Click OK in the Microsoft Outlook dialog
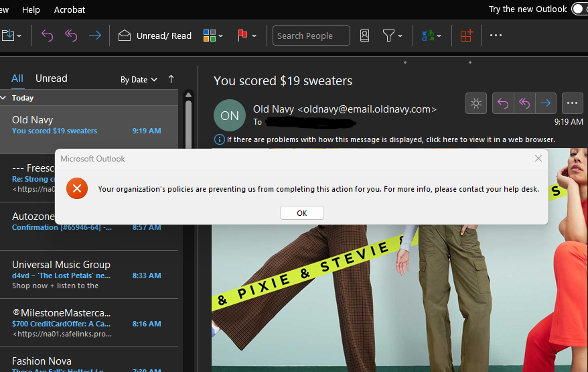The image size is (588, 372). click(x=302, y=213)
